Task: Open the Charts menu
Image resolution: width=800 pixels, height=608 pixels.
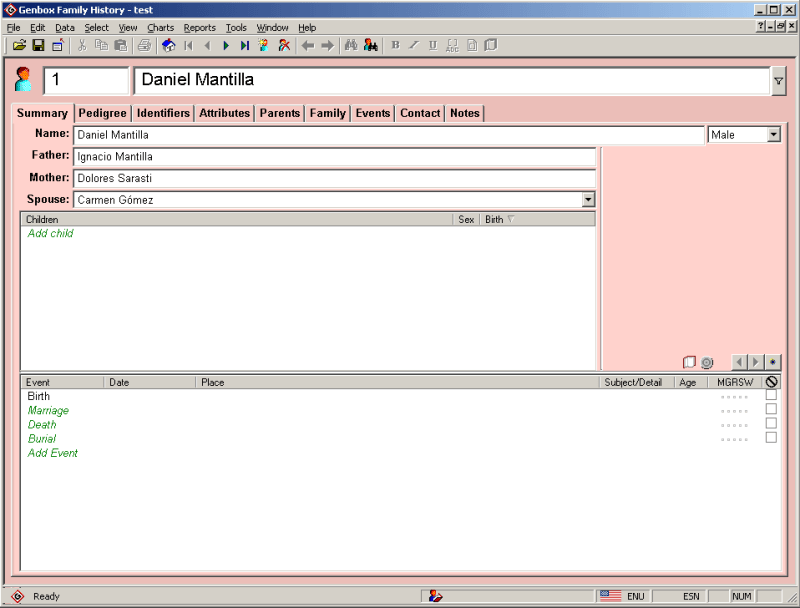Action: (160, 27)
